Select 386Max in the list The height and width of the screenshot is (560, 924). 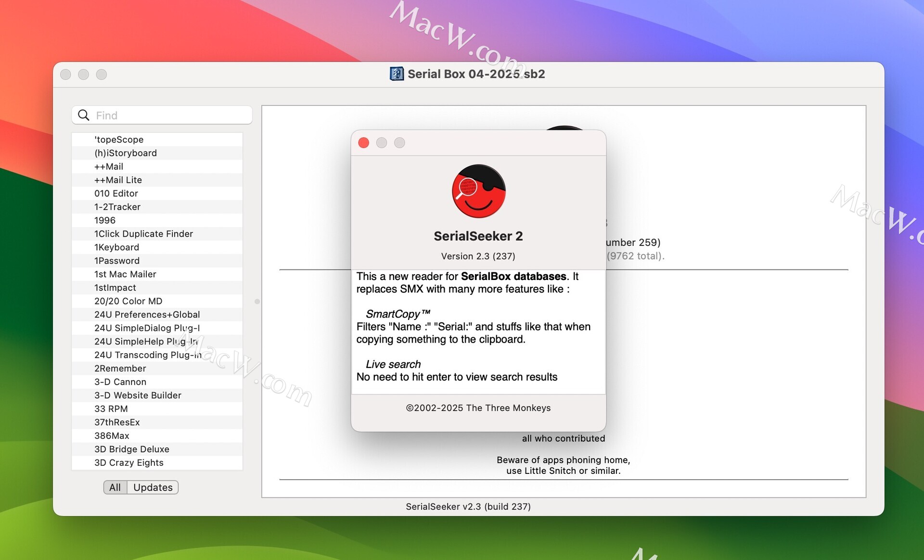pyautogui.click(x=157, y=436)
